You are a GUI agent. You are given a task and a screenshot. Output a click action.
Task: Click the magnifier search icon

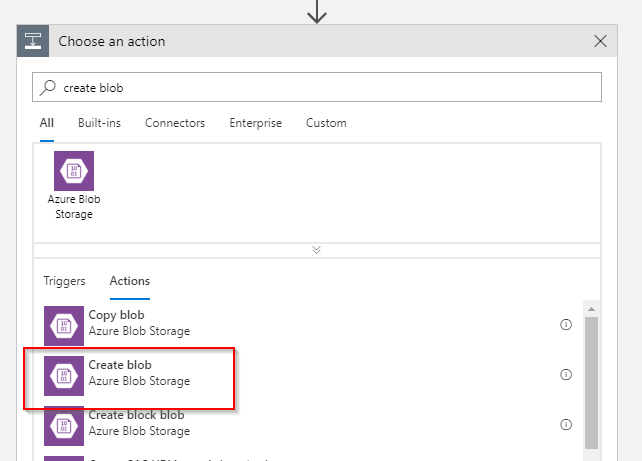pyautogui.click(x=48, y=87)
